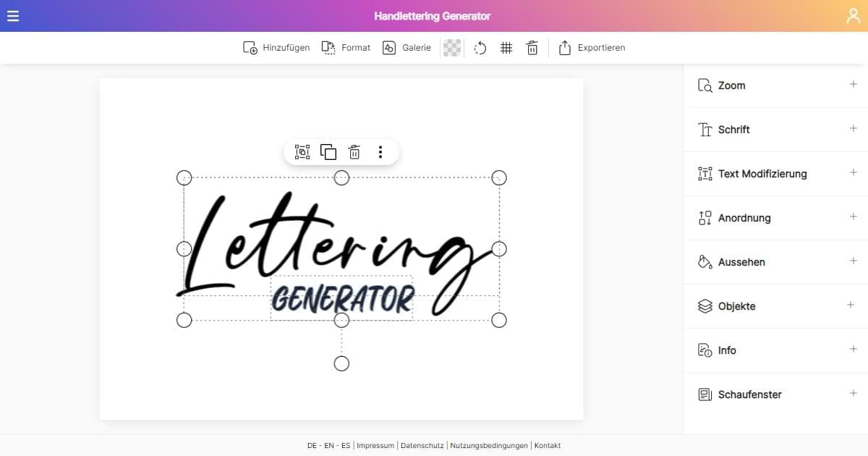
Task: Expand the Info panel with plus
Action: point(853,349)
